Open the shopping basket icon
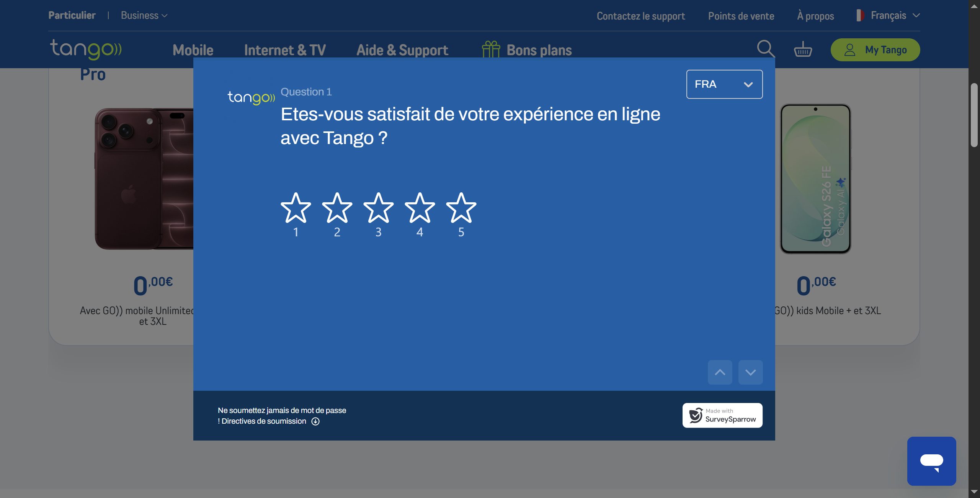 coord(803,49)
